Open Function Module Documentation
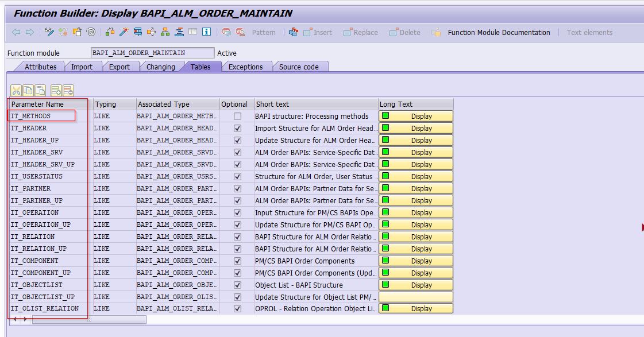This screenshot has width=644, height=337. [x=498, y=33]
